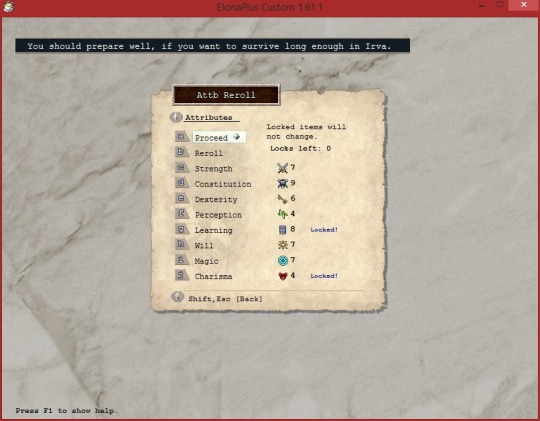The image size is (540, 421).
Task: Click the Strength value 7
Action: [293, 167]
